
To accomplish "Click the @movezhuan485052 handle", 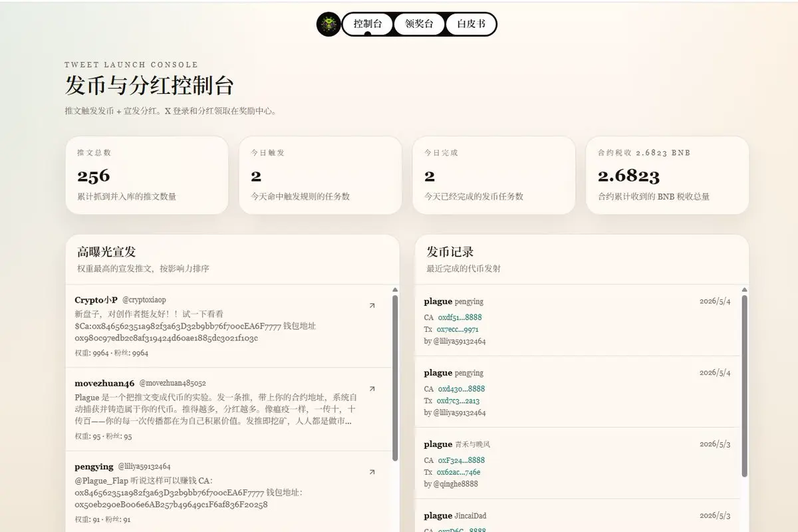I will coord(173,383).
